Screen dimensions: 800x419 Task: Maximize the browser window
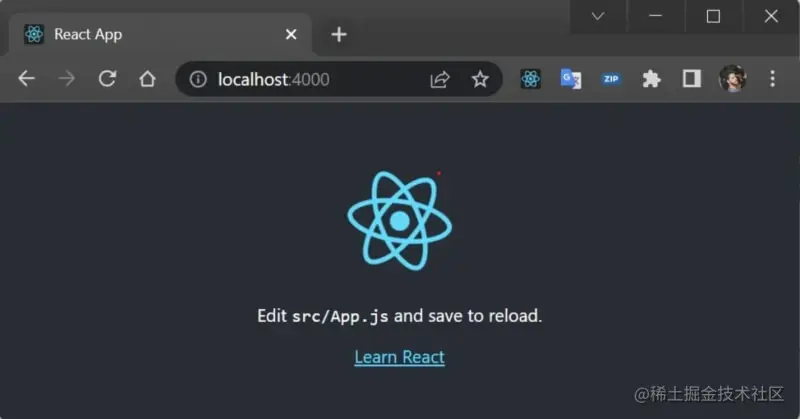click(713, 16)
